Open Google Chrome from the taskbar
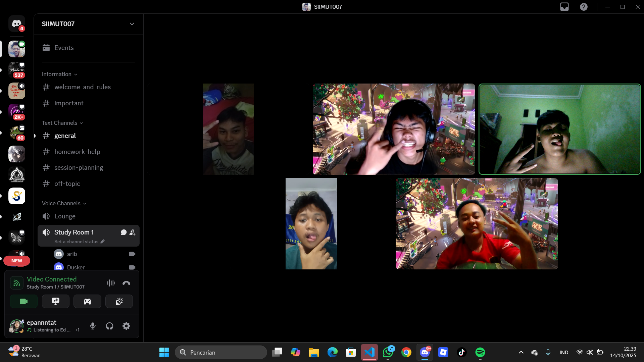The height and width of the screenshot is (362, 644). tap(406, 352)
